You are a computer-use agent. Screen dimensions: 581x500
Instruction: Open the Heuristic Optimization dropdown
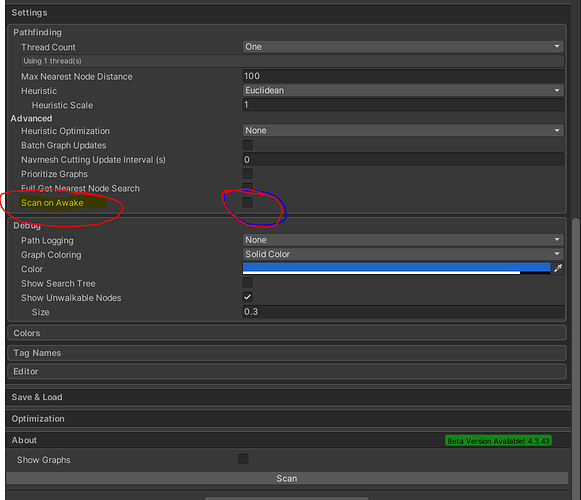click(x=403, y=130)
